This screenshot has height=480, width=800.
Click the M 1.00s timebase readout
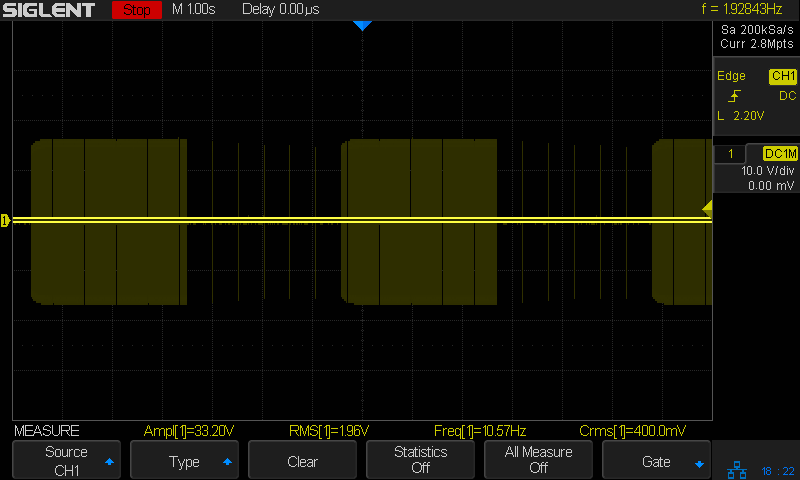pyautogui.click(x=194, y=9)
